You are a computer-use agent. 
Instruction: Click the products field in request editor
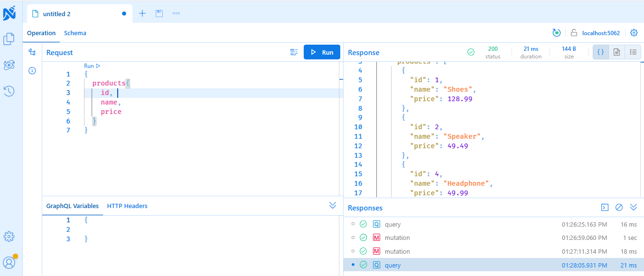(x=109, y=83)
